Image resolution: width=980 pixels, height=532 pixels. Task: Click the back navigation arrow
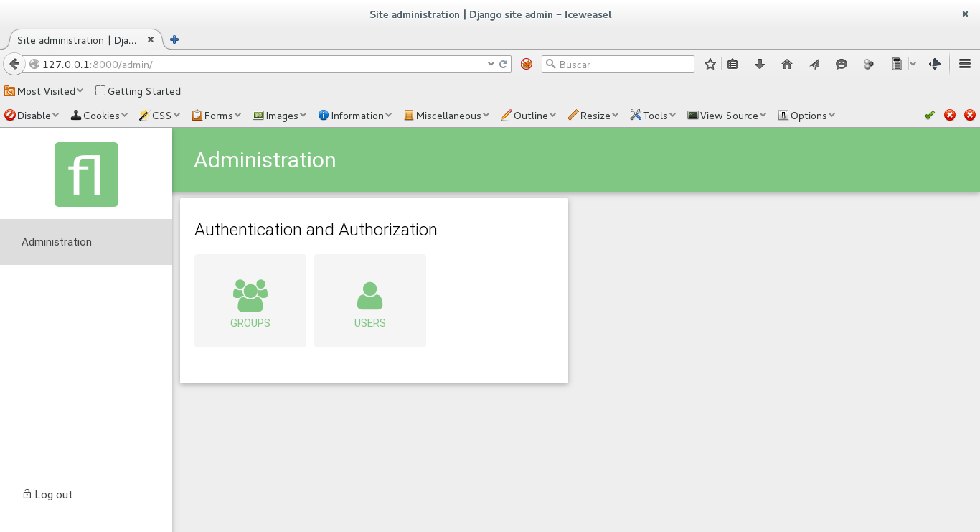point(14,64)
